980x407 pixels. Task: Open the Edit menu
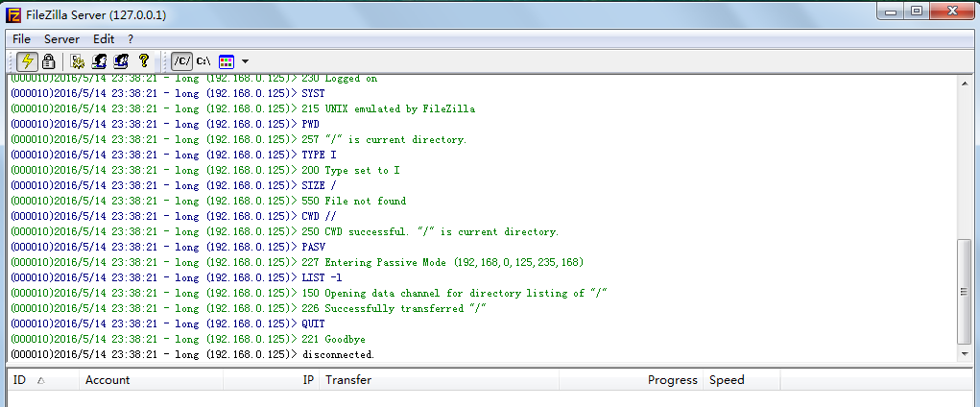(x=104, y=38)
